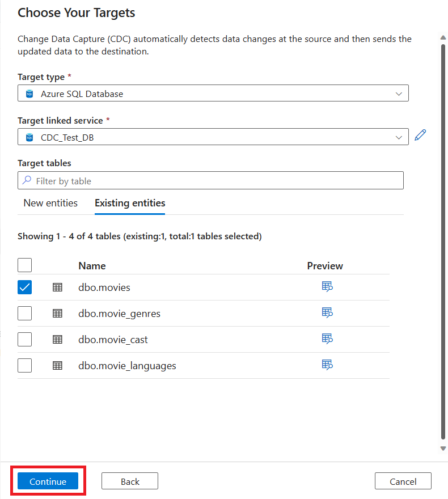Click the Continue button
This screenshot has height=499, width=448.
48,481
